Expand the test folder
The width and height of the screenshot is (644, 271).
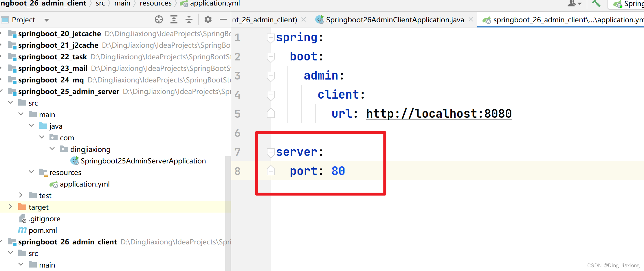coord(21,195)
